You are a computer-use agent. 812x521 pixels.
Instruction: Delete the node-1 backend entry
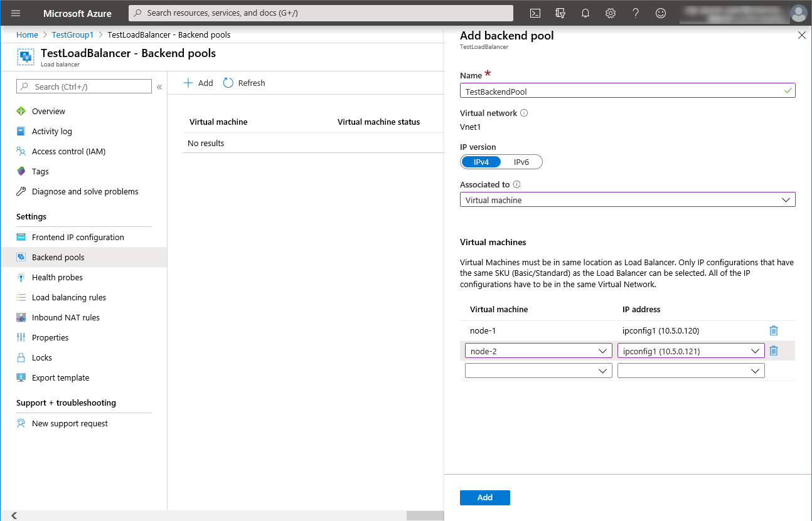[773, 330]
